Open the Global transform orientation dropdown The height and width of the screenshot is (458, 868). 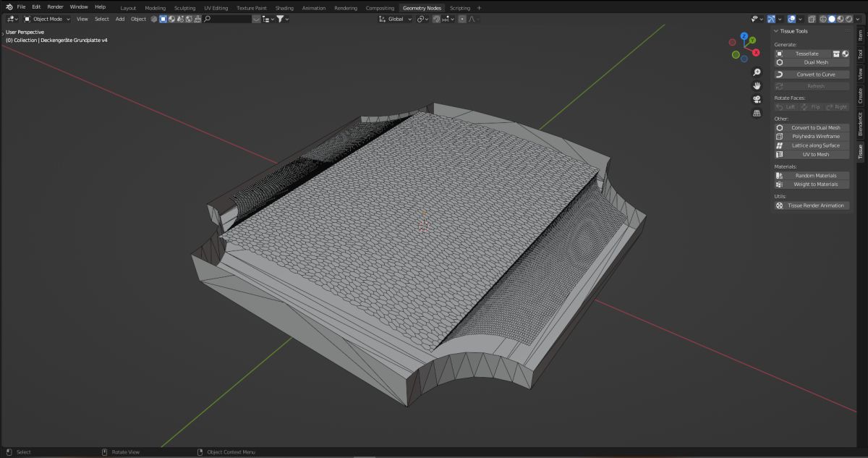click(395, 19)
